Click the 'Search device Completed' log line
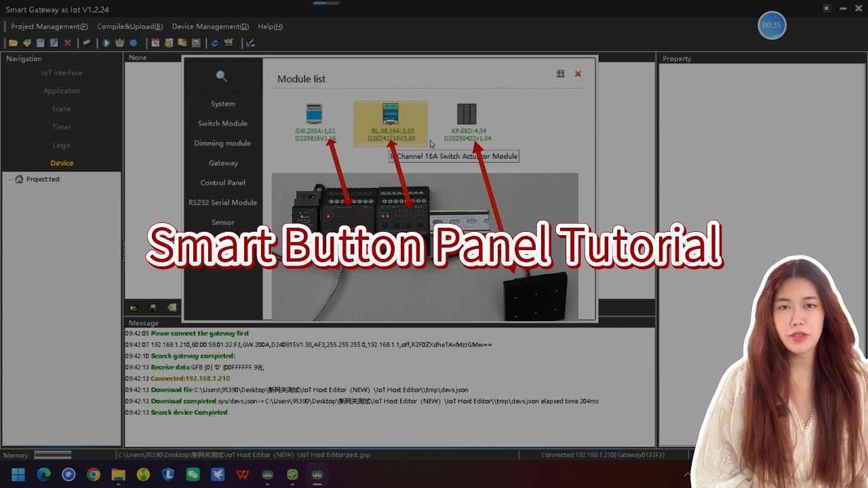Screen dimensions: 868x488 tap(189, 412)
